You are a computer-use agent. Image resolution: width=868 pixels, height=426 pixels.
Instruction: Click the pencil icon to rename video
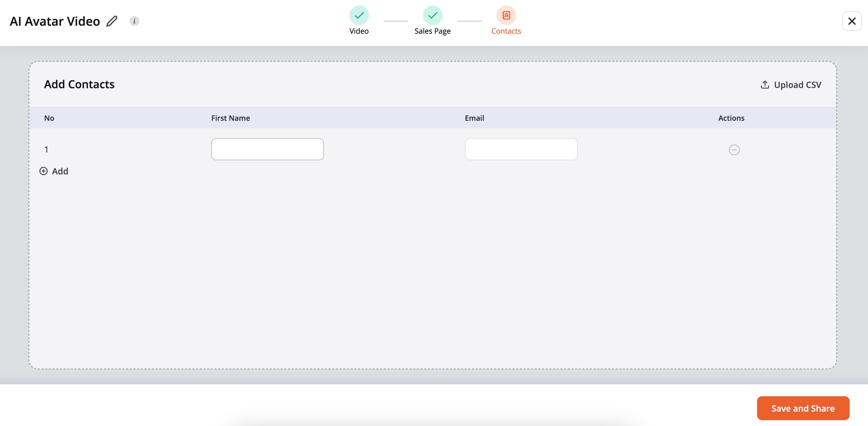pos(112,21)
